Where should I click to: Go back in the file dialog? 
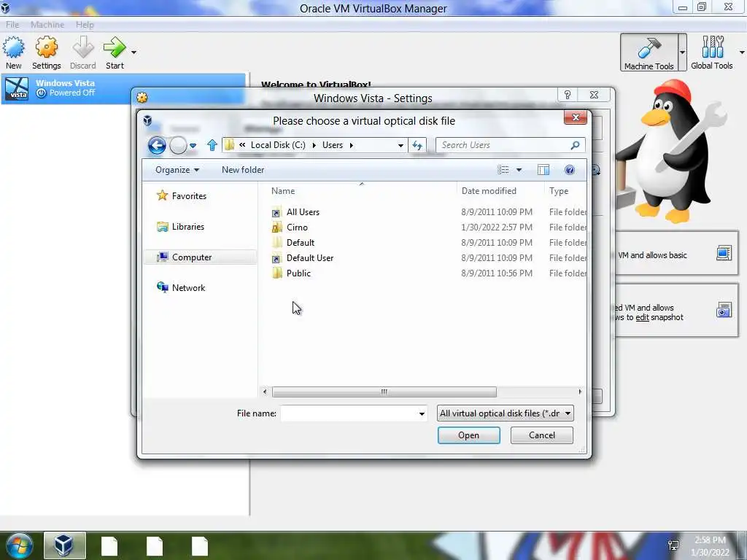tap(157, 145)
